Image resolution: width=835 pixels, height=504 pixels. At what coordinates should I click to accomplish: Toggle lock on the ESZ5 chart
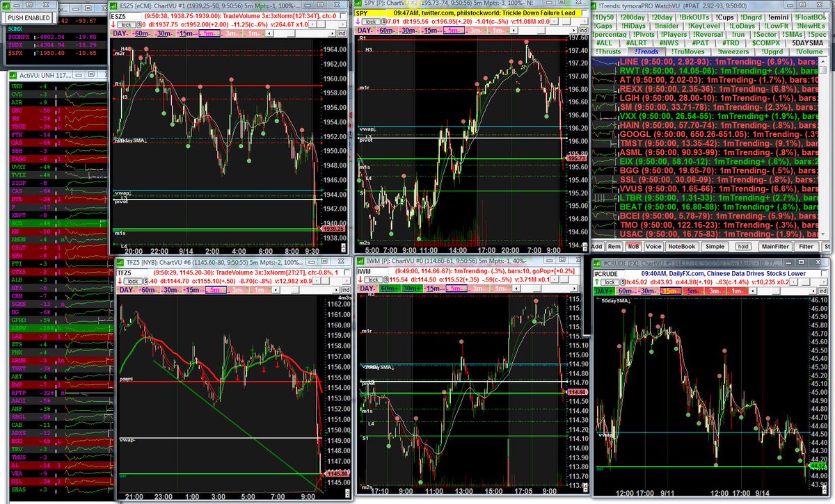tap(127, 25)
